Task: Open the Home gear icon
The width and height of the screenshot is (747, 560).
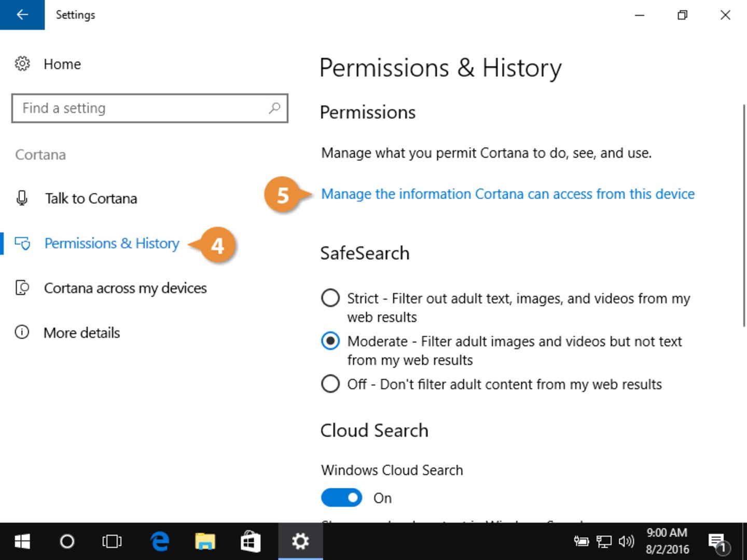Action: (x=22, y=64)
